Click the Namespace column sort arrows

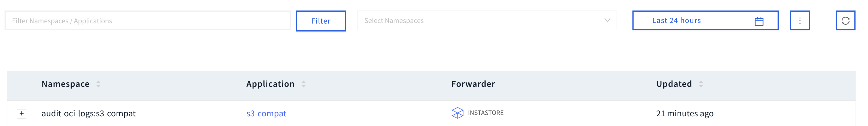tap(98, 84)
